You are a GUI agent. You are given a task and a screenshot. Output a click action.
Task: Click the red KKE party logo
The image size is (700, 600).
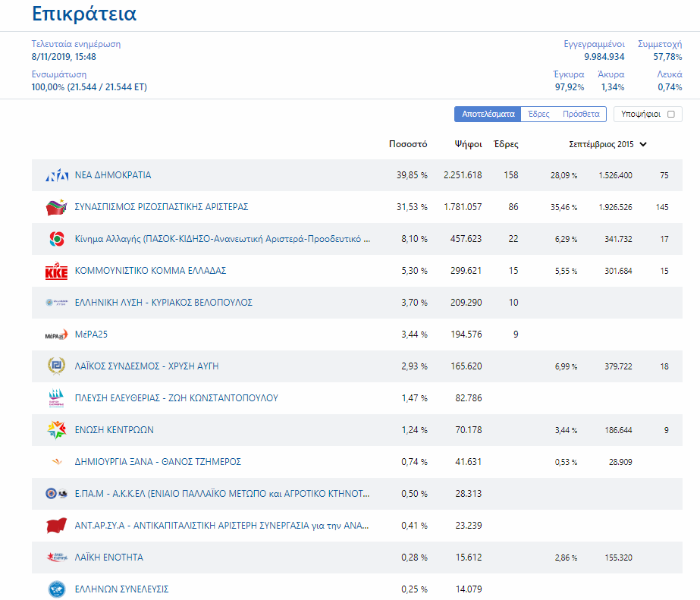(x=57, y=271)
